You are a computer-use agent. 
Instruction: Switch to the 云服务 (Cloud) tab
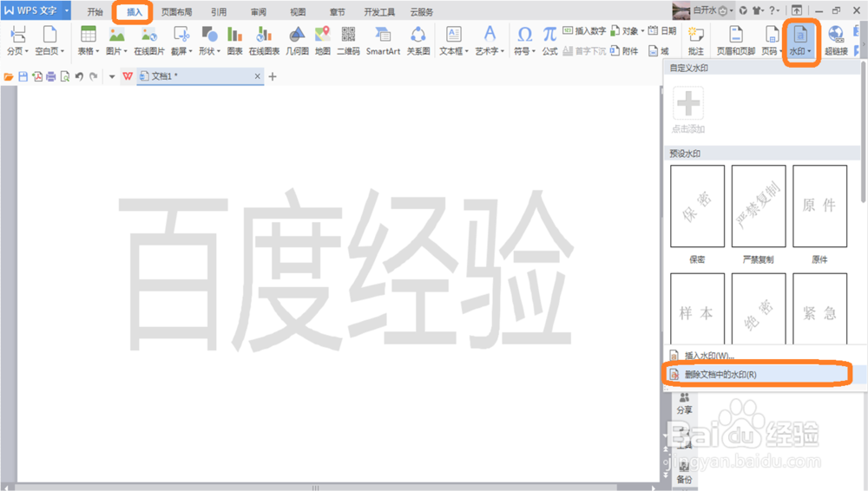click(x=422, y=11)
